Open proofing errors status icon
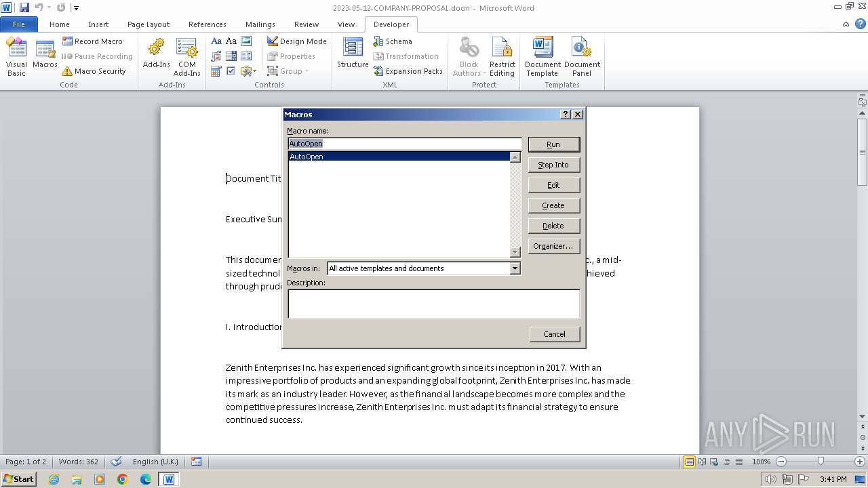This screenshot has width=868, height=488. pos(116,462)
